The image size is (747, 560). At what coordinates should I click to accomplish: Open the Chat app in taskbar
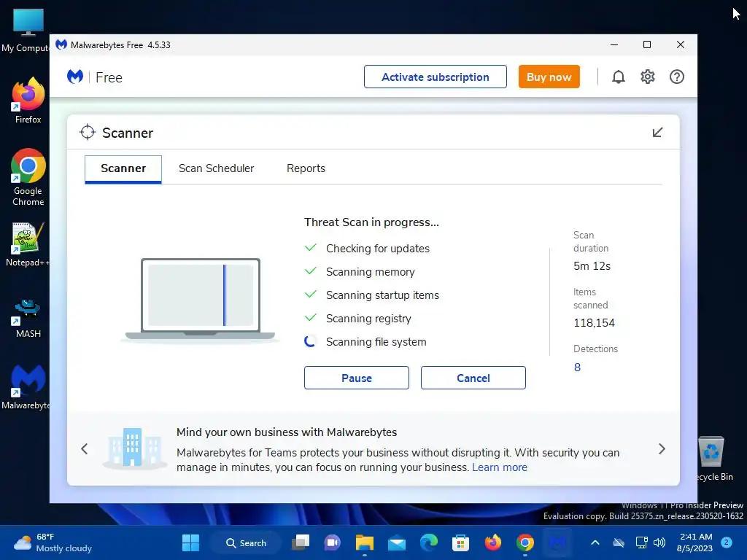[333, 542]
